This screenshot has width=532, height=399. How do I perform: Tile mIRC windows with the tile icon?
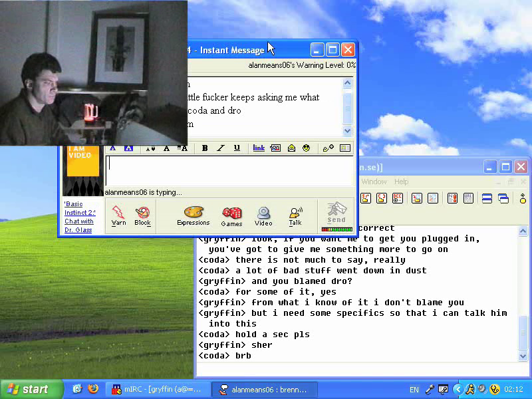coord(487,198)
